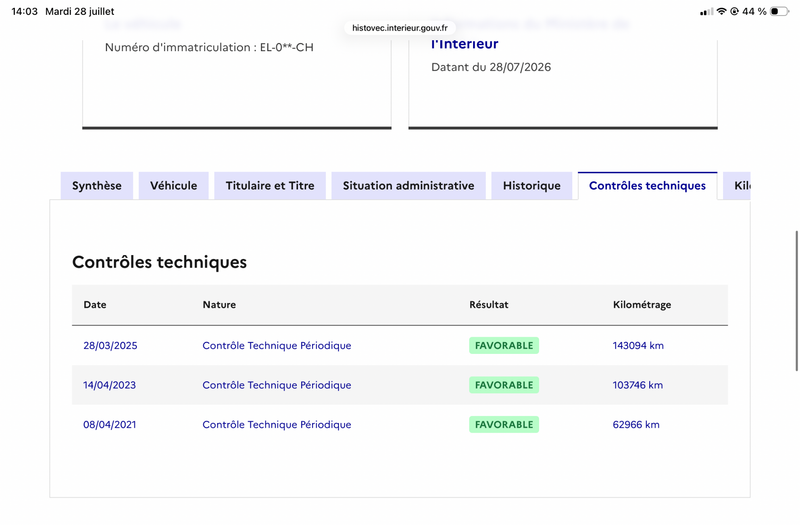Open the partially visible Kilométrage tab

[737, 186]
